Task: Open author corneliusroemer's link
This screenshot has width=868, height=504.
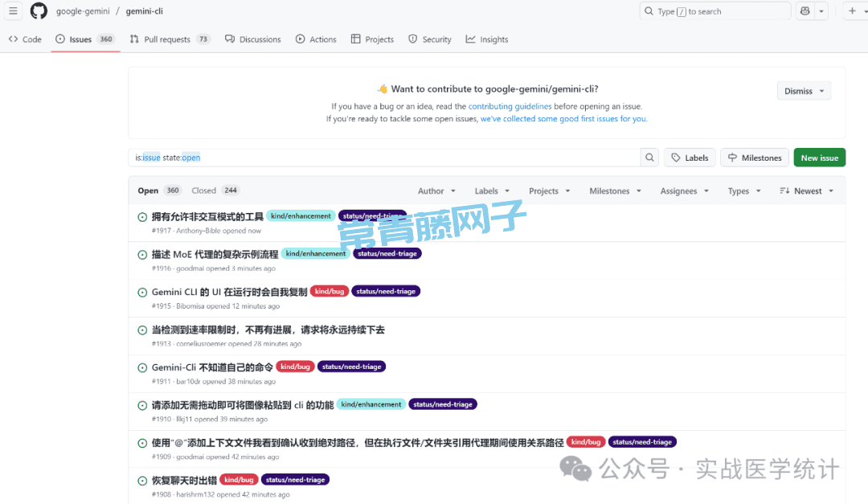Action: (x=201, y=344)
